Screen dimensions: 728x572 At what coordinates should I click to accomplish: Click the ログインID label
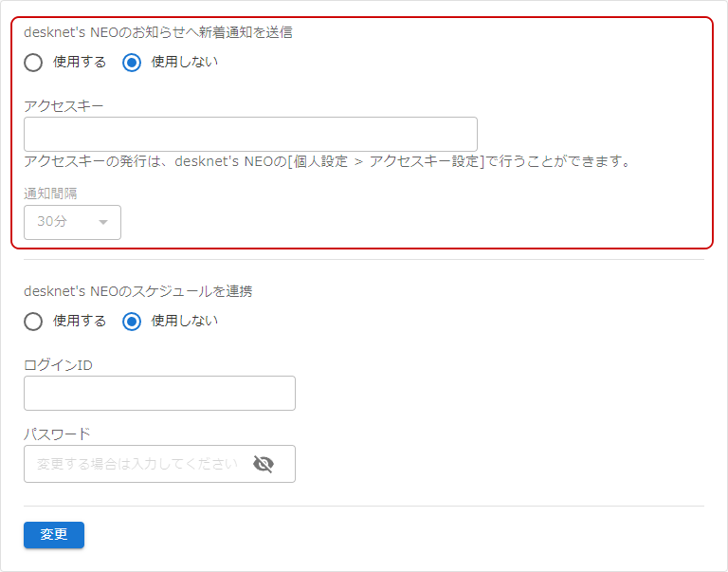[58, 365]
